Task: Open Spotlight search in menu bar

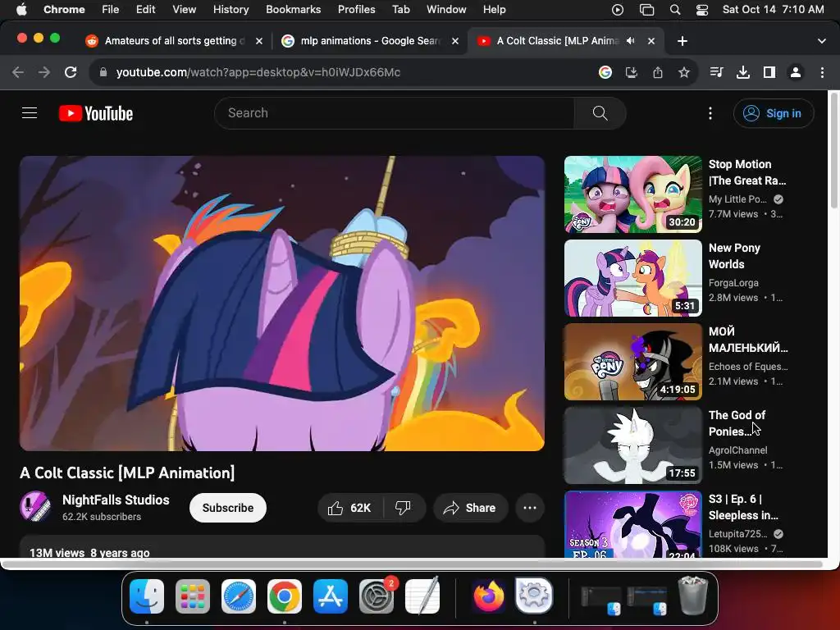Action: click(675, 9)
